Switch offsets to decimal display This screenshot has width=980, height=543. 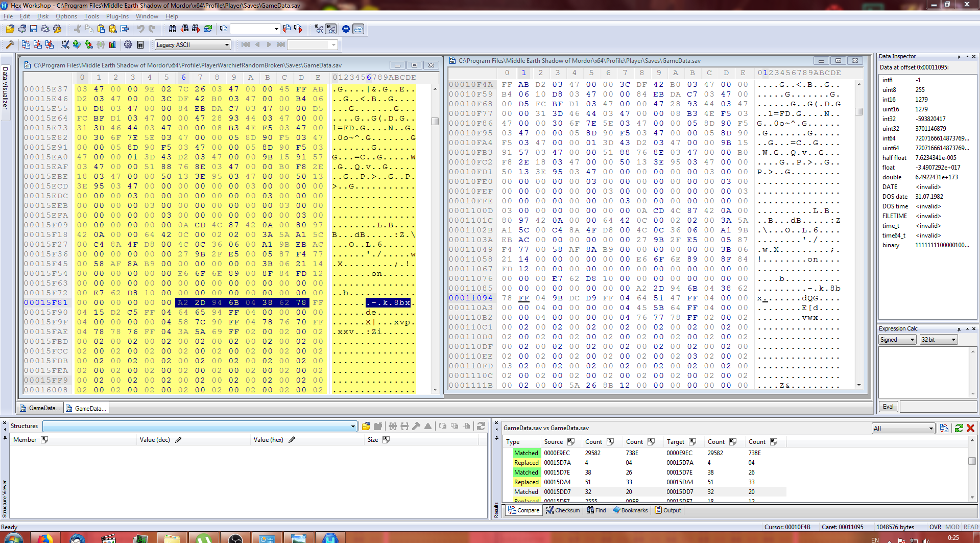[319, 29]
